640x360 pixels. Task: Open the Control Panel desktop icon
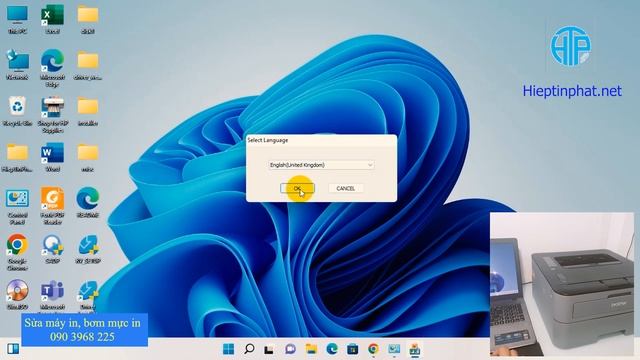click(x=17, y=207)
